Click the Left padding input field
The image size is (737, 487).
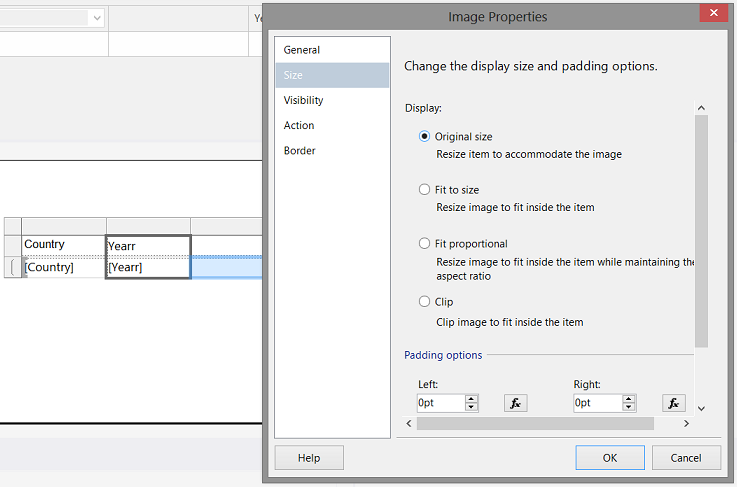click(x=440, y=403)
